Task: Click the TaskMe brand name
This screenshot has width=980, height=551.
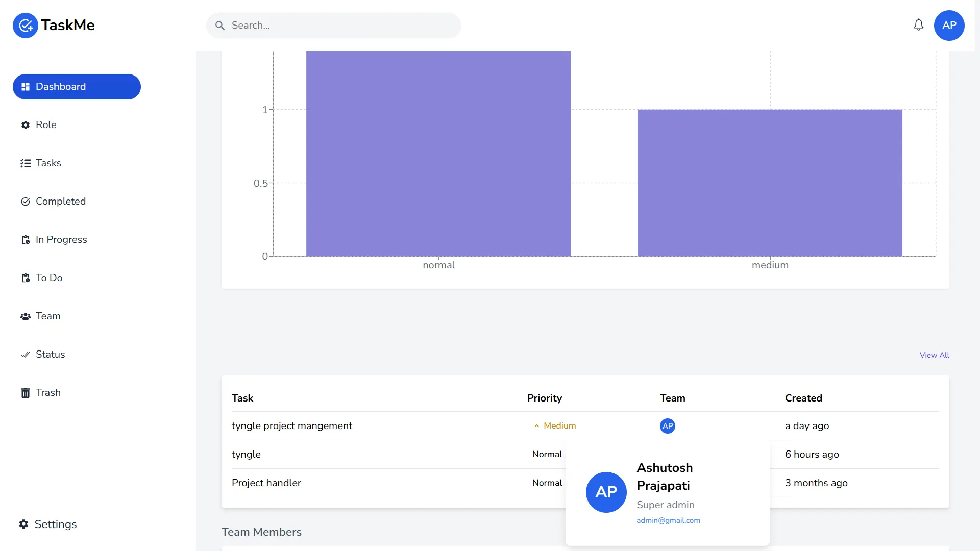Action: point(67,25)
